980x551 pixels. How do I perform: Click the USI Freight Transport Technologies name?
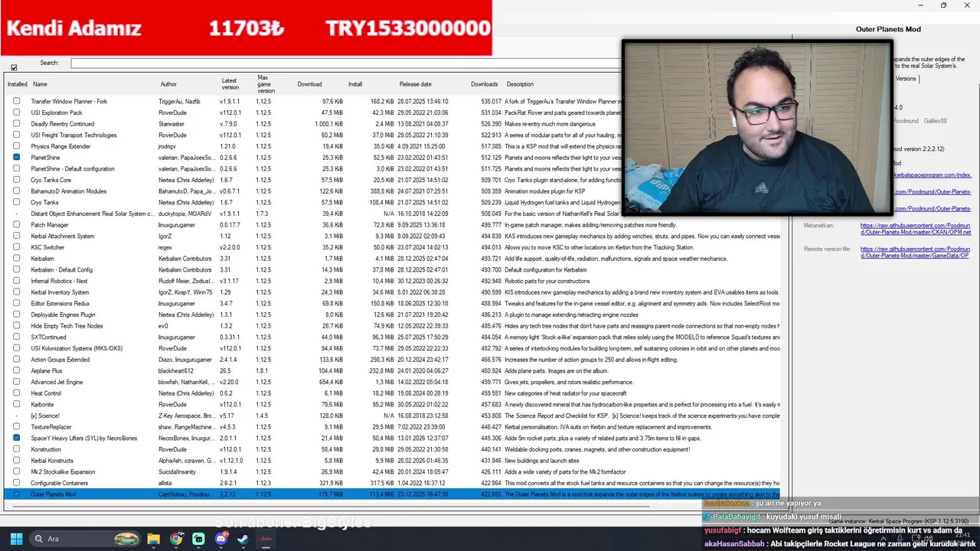pos(73,135)
